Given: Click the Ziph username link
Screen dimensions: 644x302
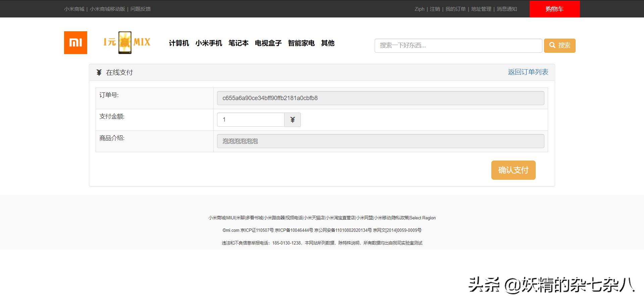Looking at the screenshot, I should (x=419, y=9).
